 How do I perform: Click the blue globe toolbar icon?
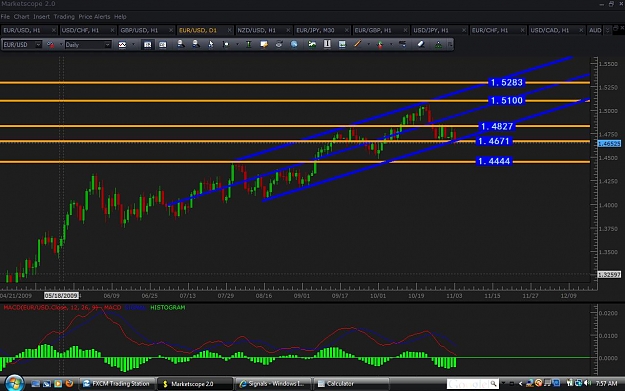coord(294,44)
